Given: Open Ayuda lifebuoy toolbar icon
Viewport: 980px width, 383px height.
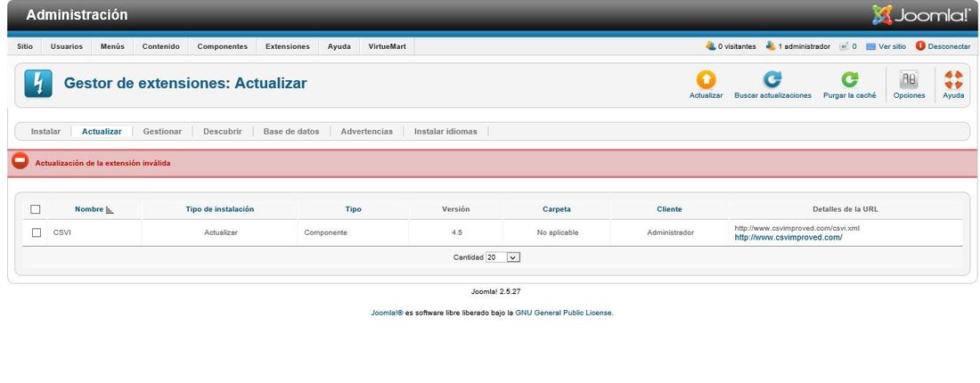Looking at the screenshot, I should point(953,79).
